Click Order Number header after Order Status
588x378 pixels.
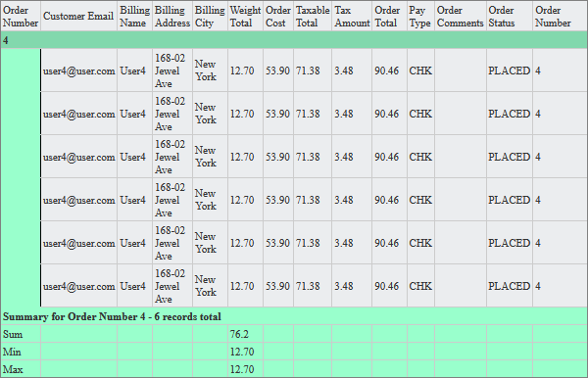click(x=560, y=16)
